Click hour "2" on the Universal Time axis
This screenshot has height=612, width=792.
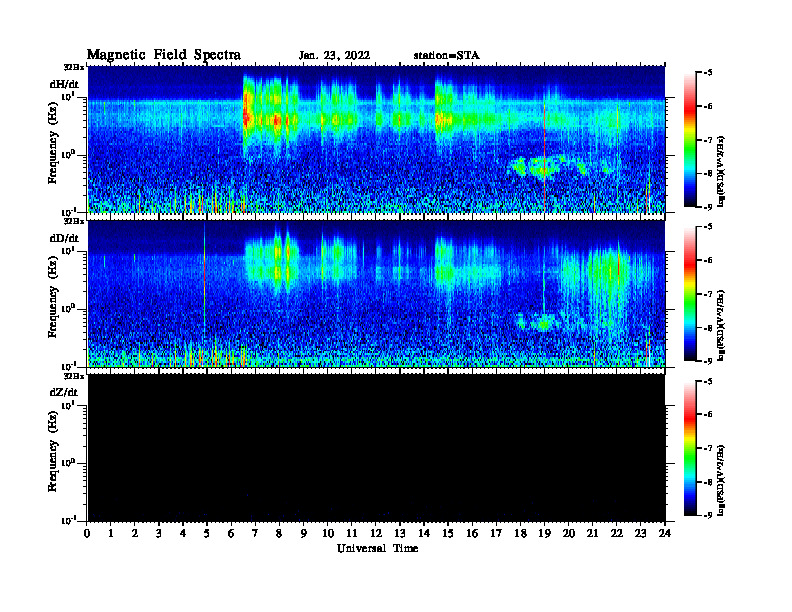[135, 533]
